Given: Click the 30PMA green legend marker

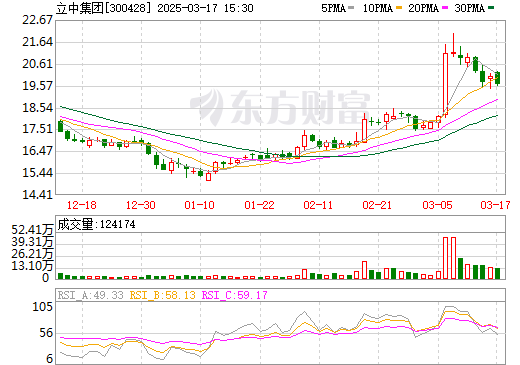Looking at the screenshot, I should pyautogui.click(x=491, y=8).
